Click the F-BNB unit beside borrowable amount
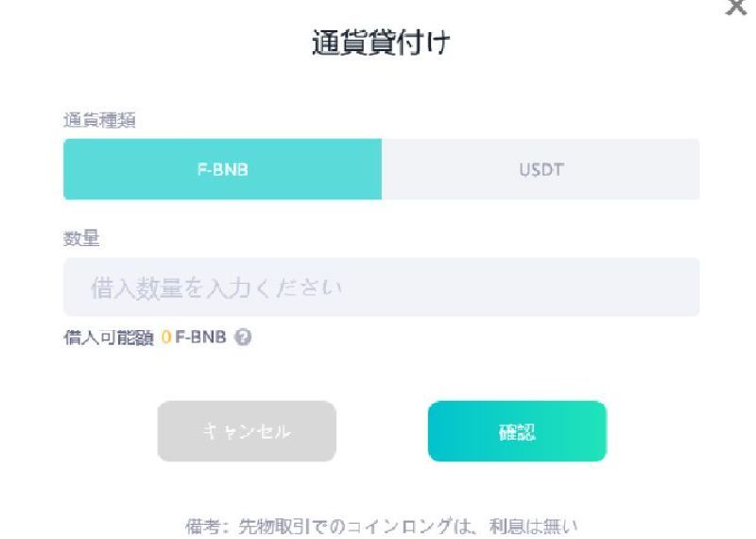The width and height of the screenshot is (756, 539). (x=201, y=338)
